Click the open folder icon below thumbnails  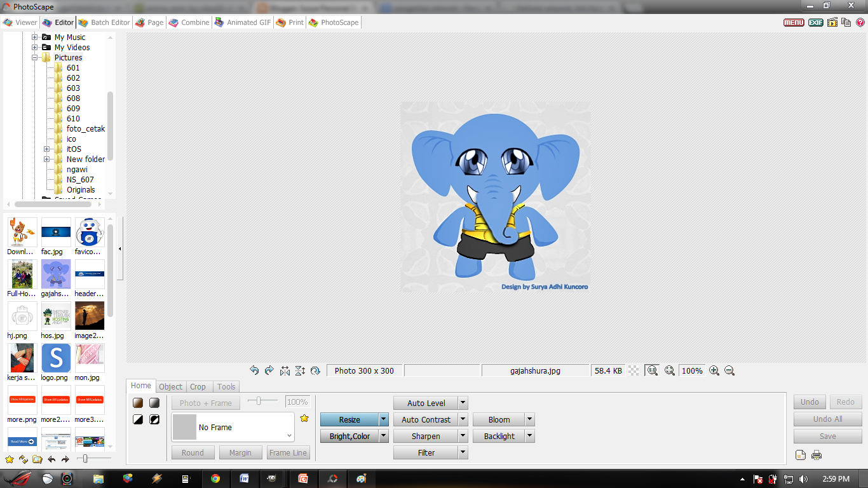(37, 459)
